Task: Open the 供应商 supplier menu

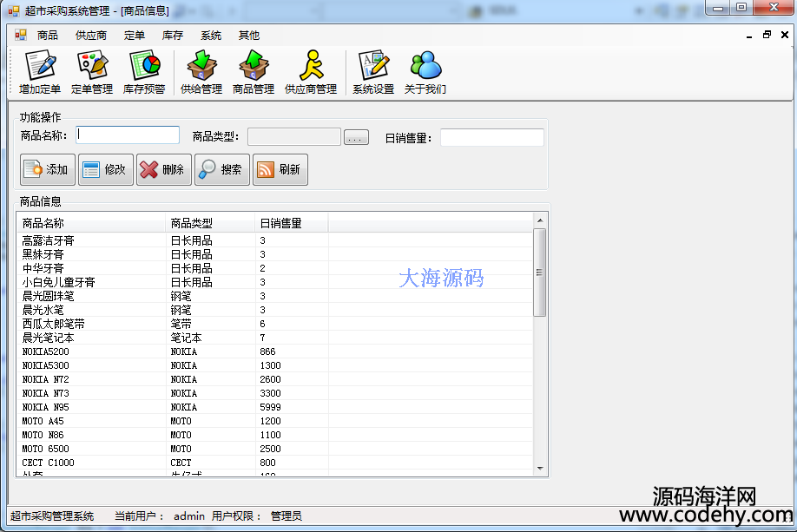Action: pos(91,36)
